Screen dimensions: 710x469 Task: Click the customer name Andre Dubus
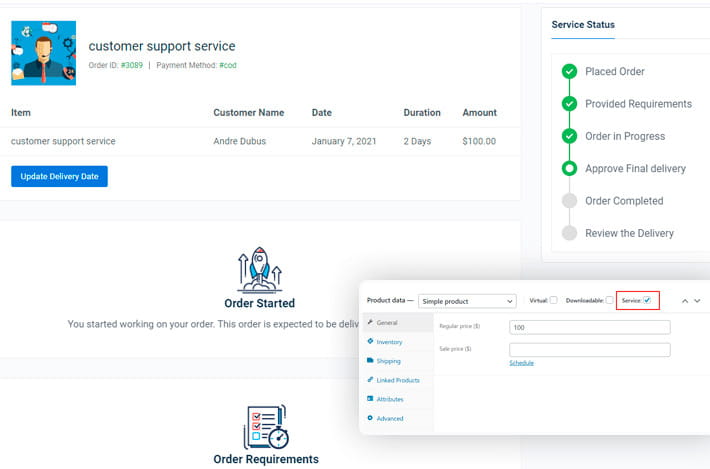click(240, 141)
